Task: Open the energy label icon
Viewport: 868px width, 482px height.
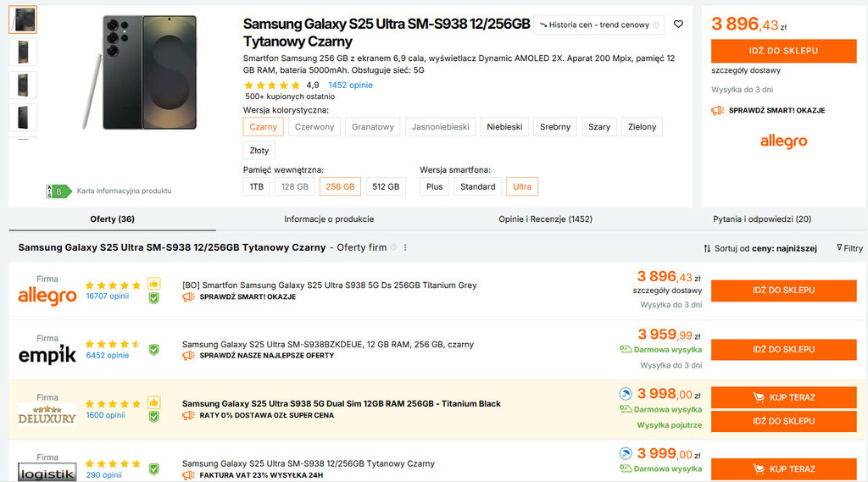Action: [x=58, y=191]
